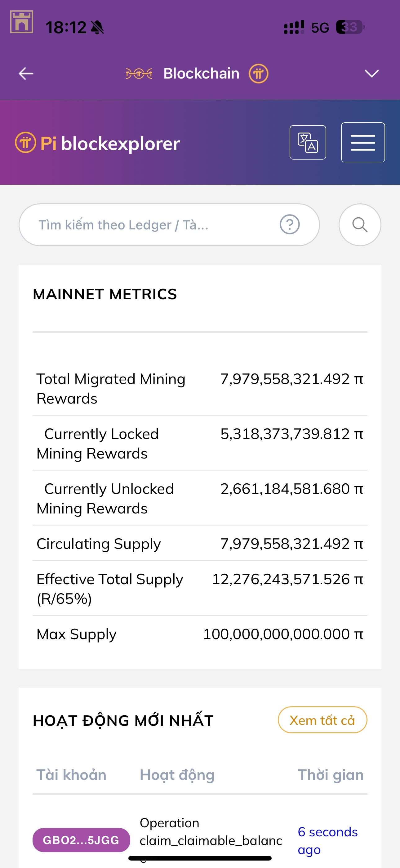400x868 pixels.
Task: Tap the gold Pi coin icon beside Blockchain
Action: tap(258, 74)
